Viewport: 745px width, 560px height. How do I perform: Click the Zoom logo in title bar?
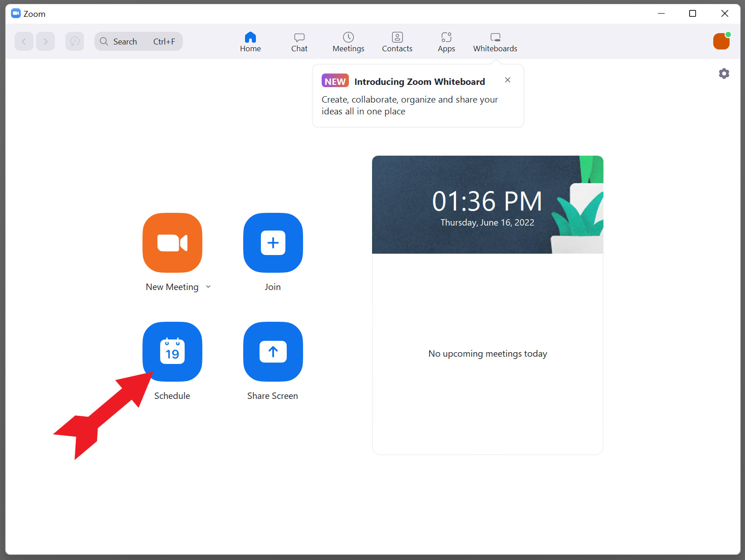tap(16, 14)
